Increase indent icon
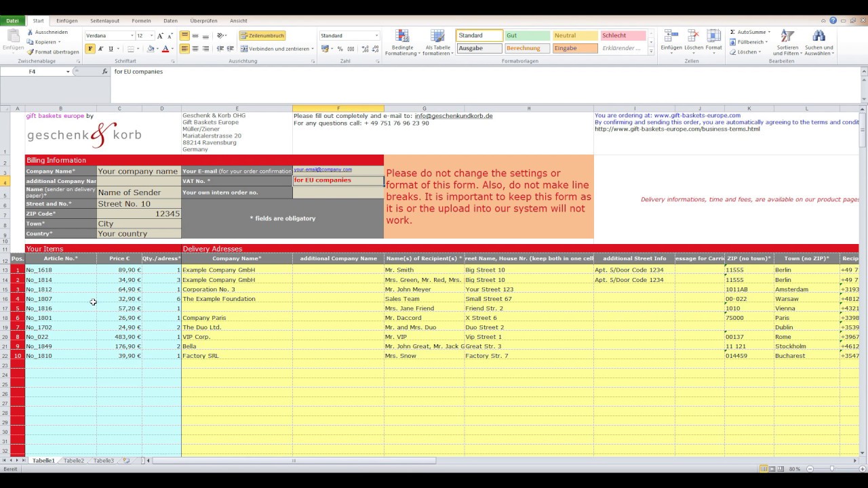Screen dimensions: 868x488 [x=230, y=49]
